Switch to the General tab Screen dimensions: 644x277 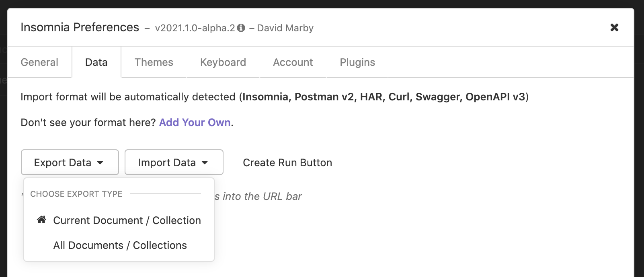tap(39, 62)
